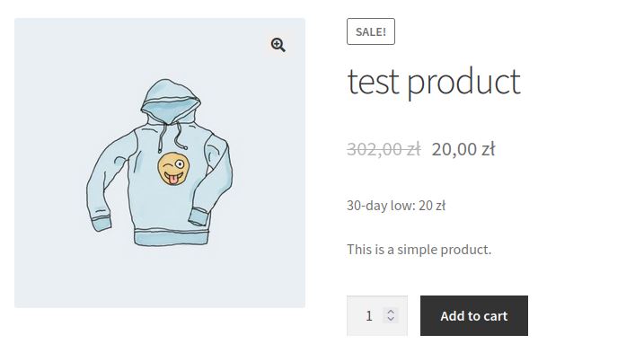Screen dimensions: 644x344
Task: Focus the quantity input field
Action: (x=377, y=315)
